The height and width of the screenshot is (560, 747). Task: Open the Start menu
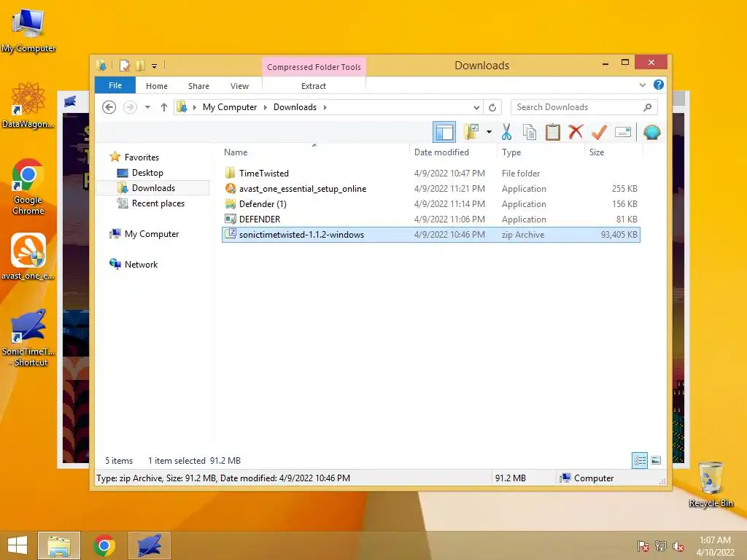pos(18,545)
